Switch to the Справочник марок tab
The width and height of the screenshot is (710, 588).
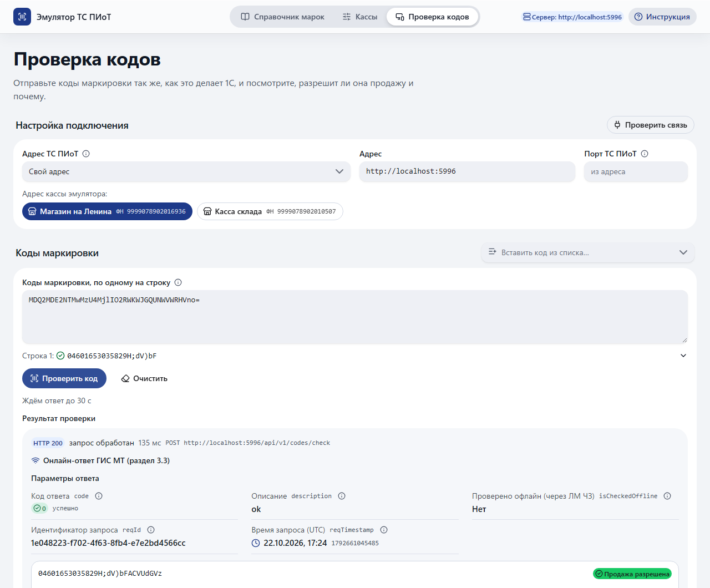point(282,17)
